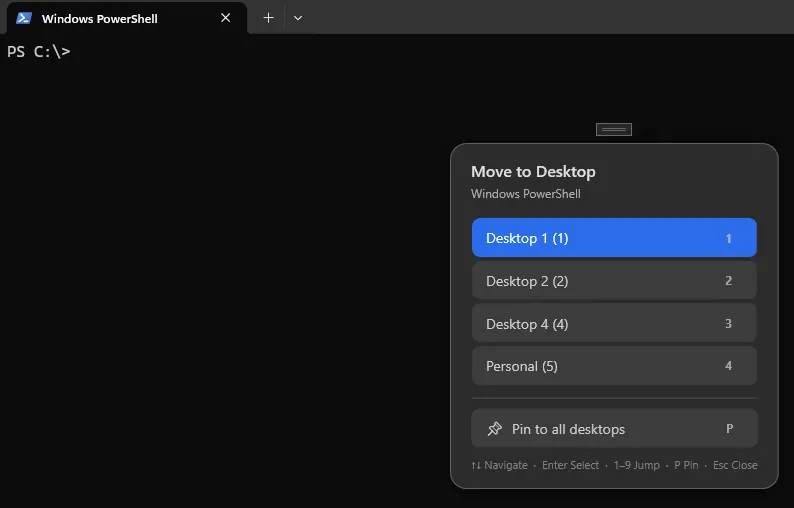This screenshot has height=508, width=794.
Task: Click the Move to Desktop heading
Action: [x=533, y=172]
